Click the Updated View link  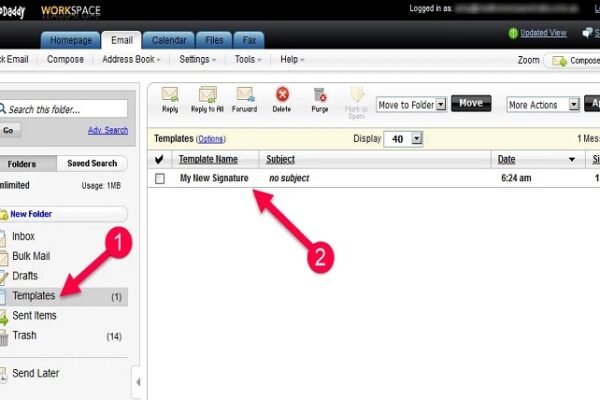click(x=543, y=33)
